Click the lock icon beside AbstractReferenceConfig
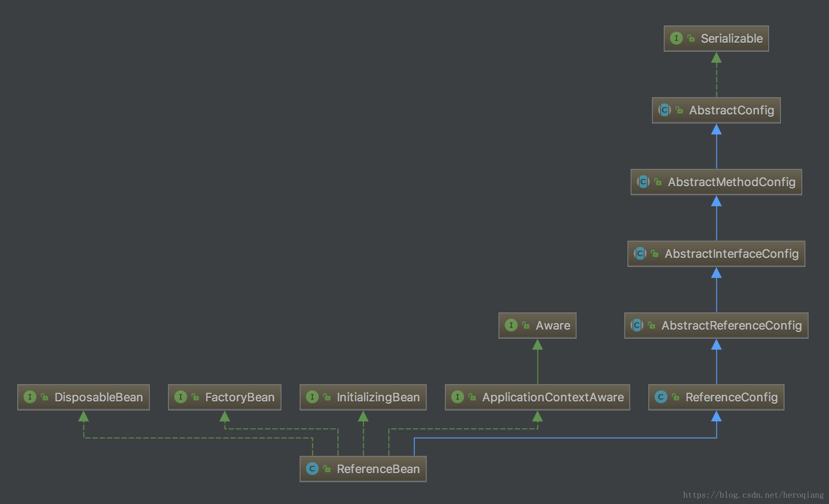This screenshot has width=829, height=504. click(x=651, y=326)
